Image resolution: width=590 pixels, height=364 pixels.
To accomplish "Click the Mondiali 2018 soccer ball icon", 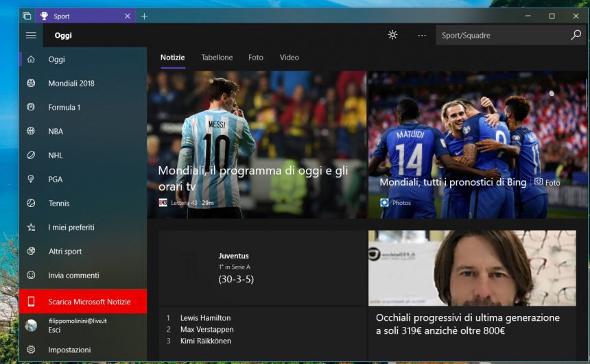I will click(31, 83).
